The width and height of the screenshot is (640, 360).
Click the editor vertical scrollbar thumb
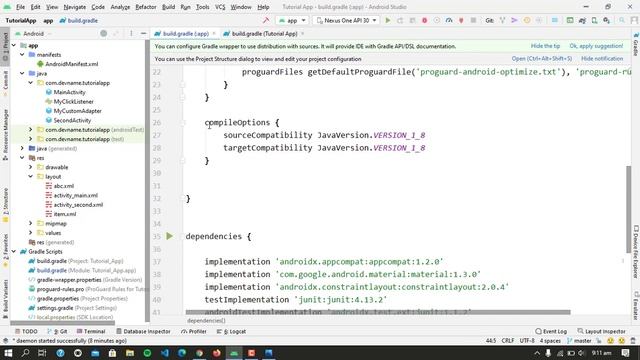(x=629, y=209)
